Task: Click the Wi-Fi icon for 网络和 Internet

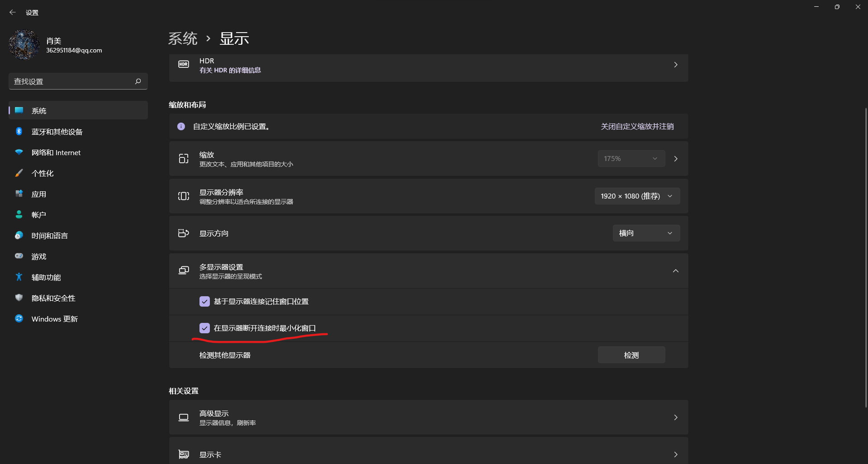Action: (19, 152)
